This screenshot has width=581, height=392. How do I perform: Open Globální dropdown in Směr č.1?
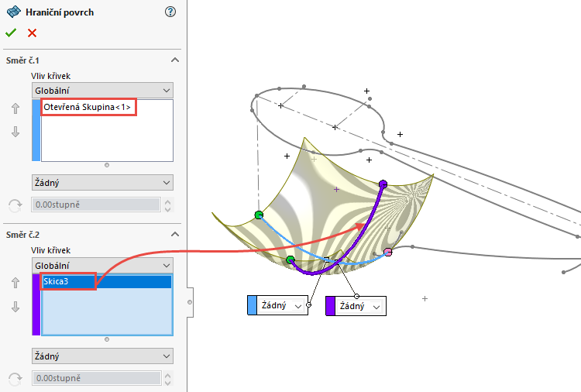[102, 91]
